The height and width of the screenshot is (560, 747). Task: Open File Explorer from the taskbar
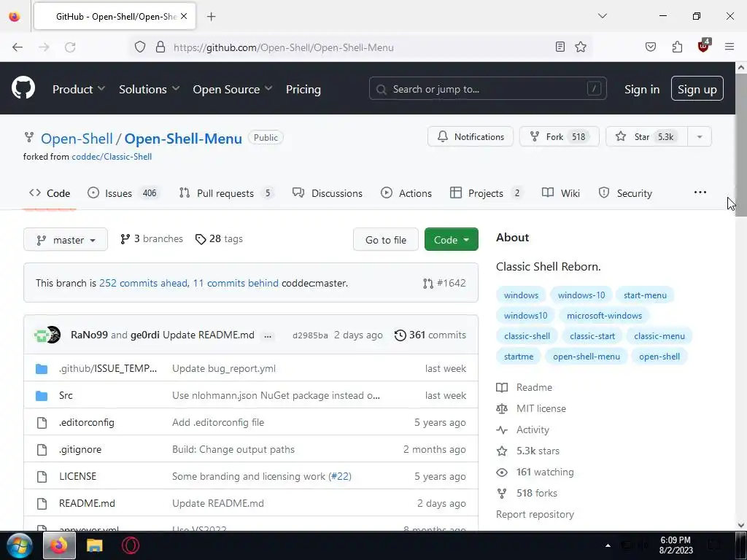pyautogui.click(x=94, y=545)
